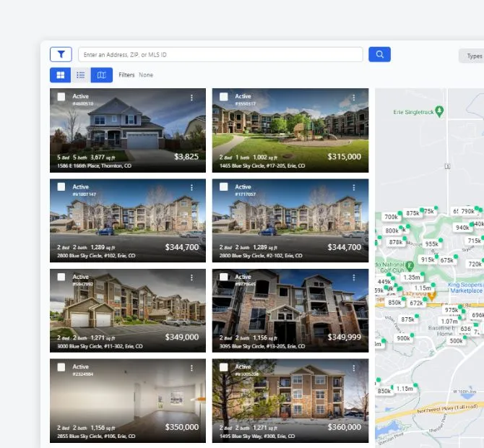Click the 500k map price marker

(456, 341)
